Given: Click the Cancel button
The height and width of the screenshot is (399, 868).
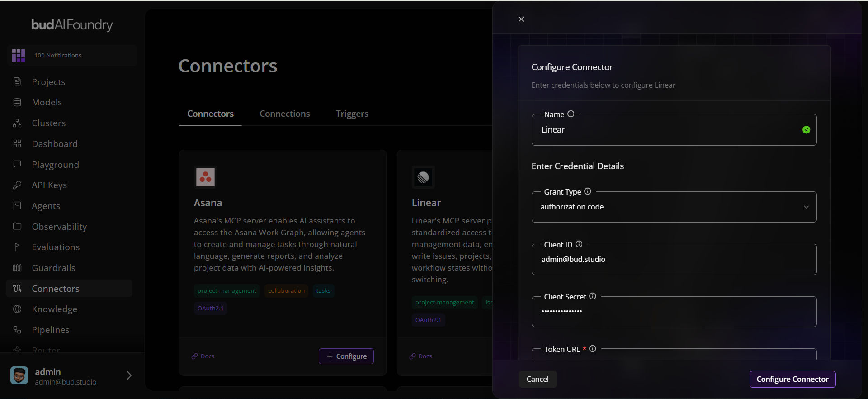Looking at the screenshot, I should point(538,379).
